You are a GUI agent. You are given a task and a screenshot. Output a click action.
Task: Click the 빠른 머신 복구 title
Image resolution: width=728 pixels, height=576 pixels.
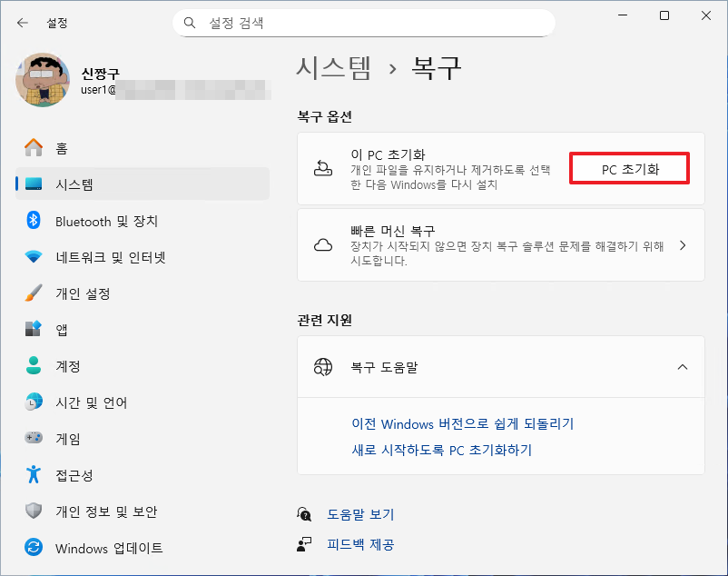pos(393,231)
